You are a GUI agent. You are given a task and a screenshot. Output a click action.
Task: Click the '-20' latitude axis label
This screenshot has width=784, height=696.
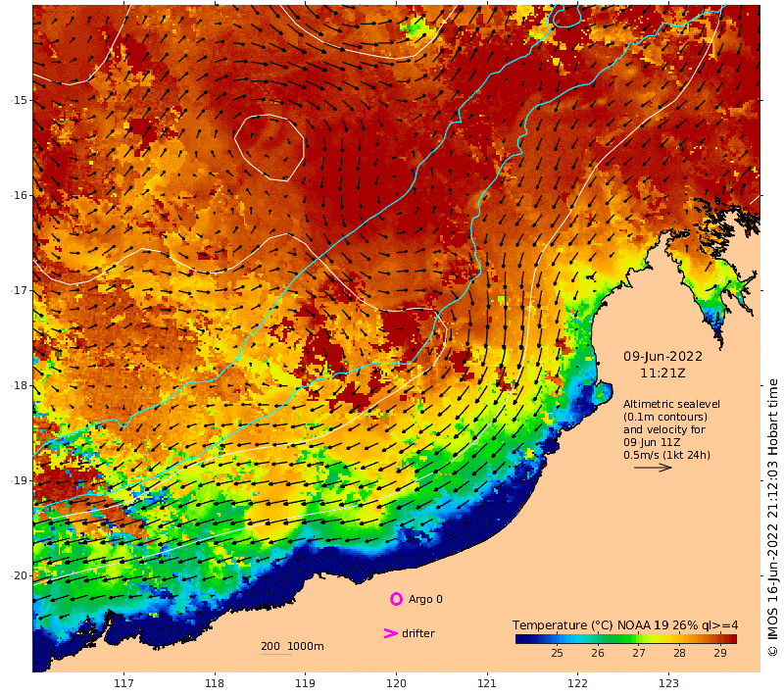pos(20,575)
